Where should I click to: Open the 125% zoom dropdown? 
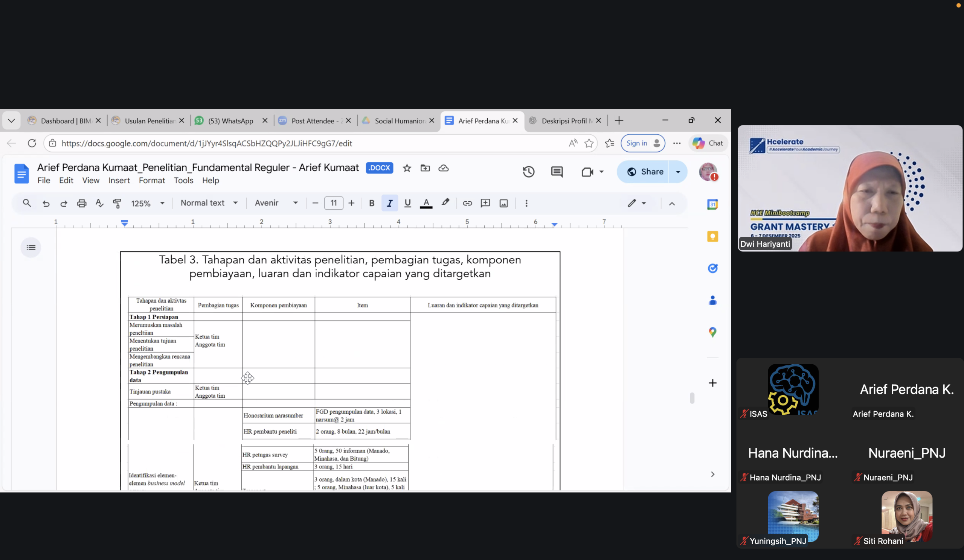coord(148,203)
